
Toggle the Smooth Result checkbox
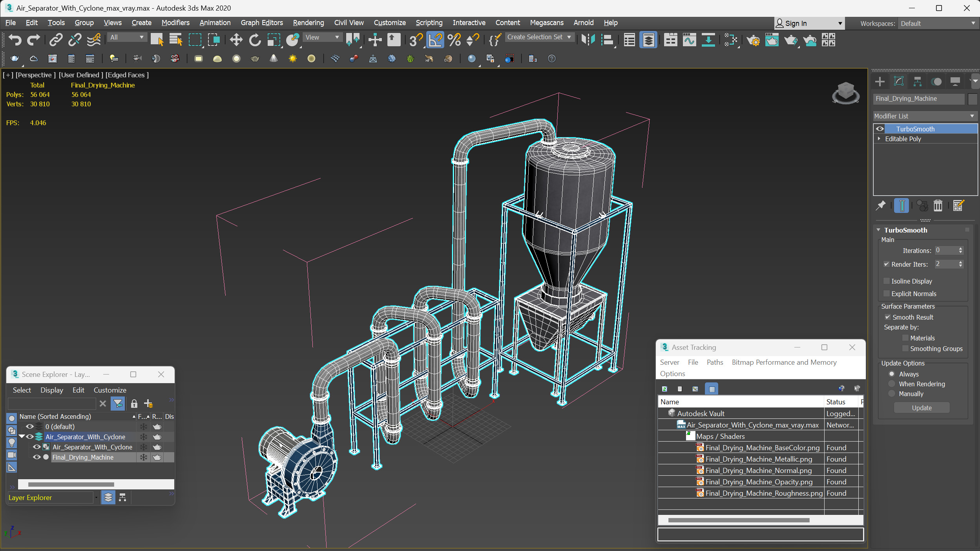point(888,317)
